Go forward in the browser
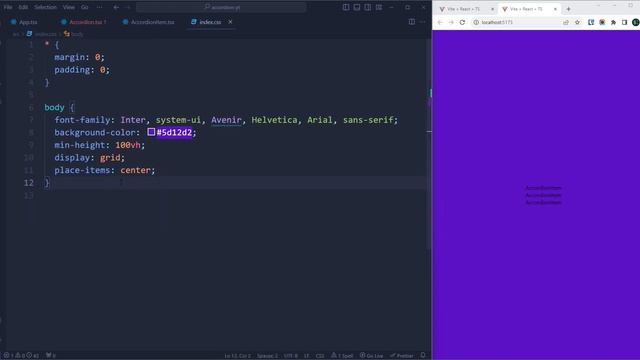 coord(451,22)
